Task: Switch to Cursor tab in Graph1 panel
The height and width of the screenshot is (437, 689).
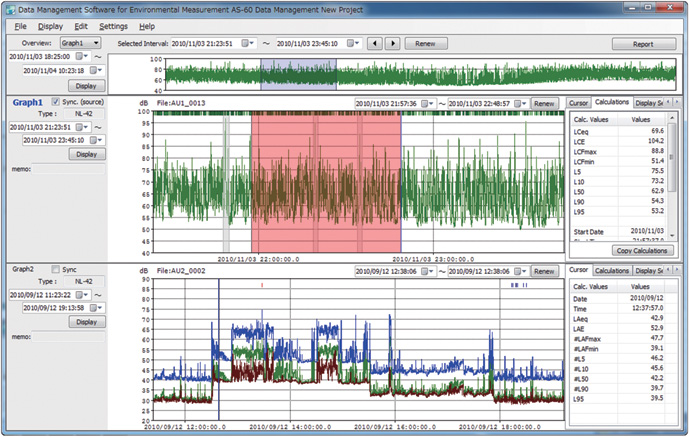Action: [578, 102]
